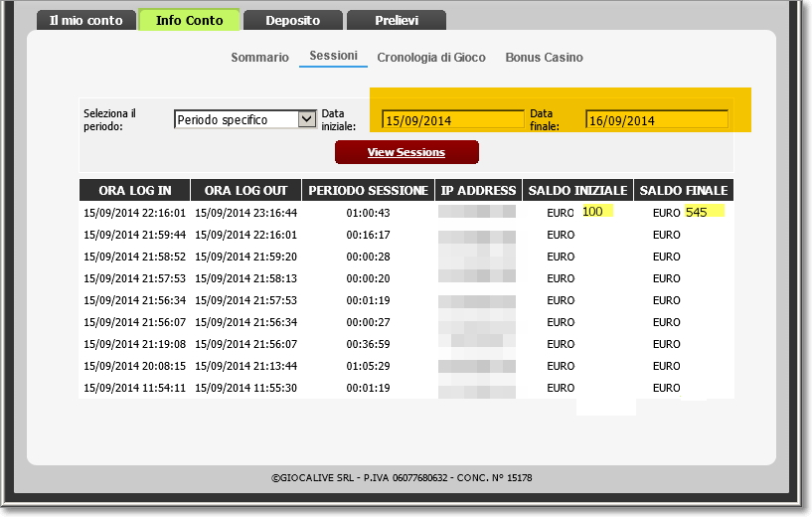Click the Data finale date field

(657, 120)
